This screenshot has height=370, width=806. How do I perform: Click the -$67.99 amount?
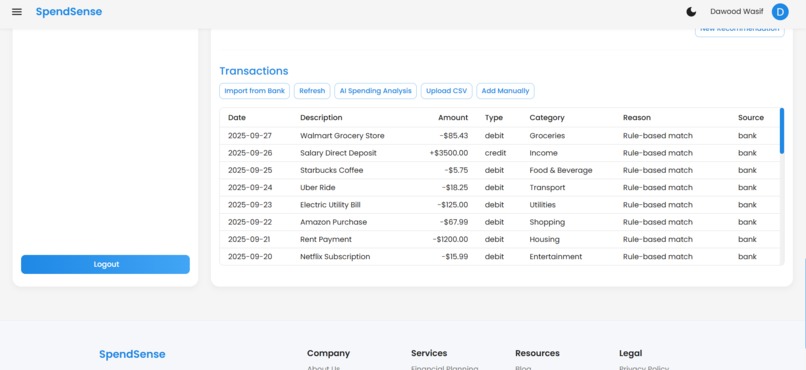[x=454, y=222]
